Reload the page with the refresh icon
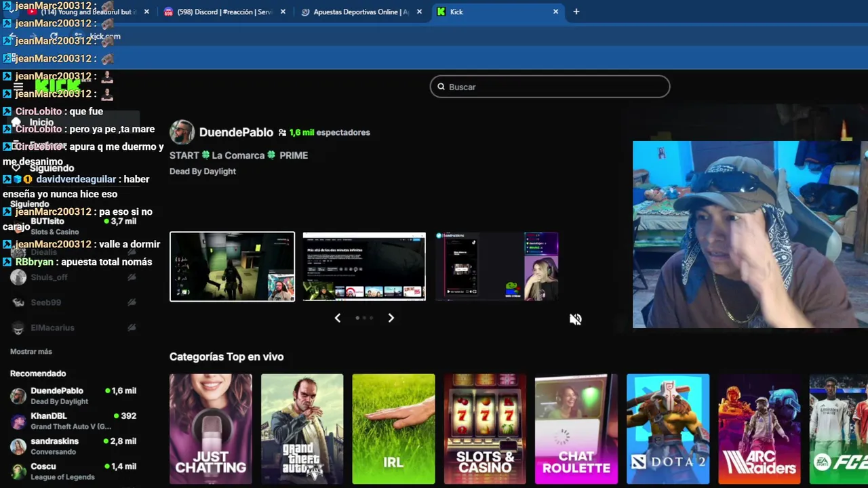This screenshot has height=488, width=868. pyautogui.click(x=54, y=37)
